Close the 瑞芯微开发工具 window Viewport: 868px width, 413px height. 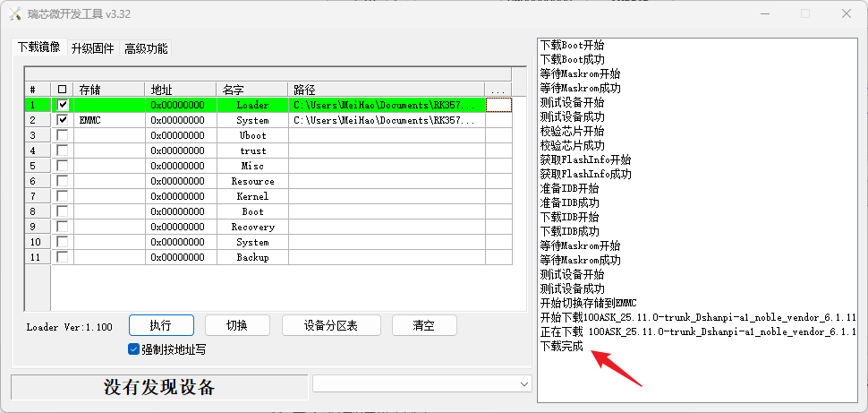(845, 13)
